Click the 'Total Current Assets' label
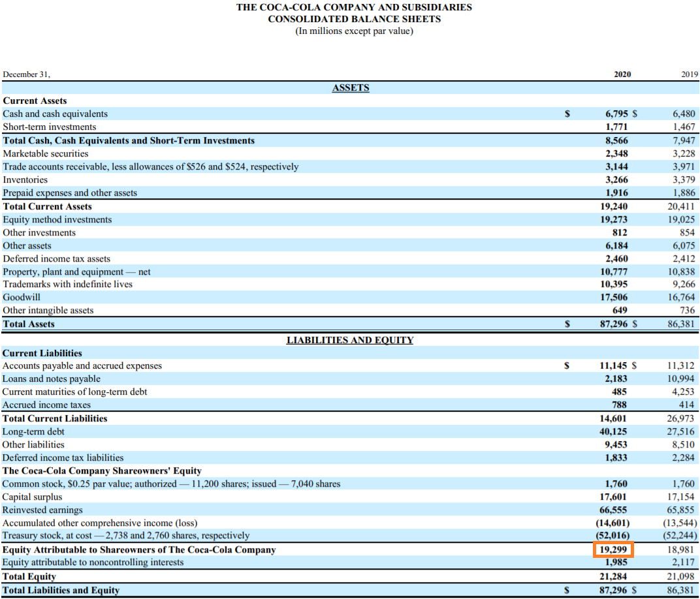The image size is (700, 599). (x=47, y=206)
